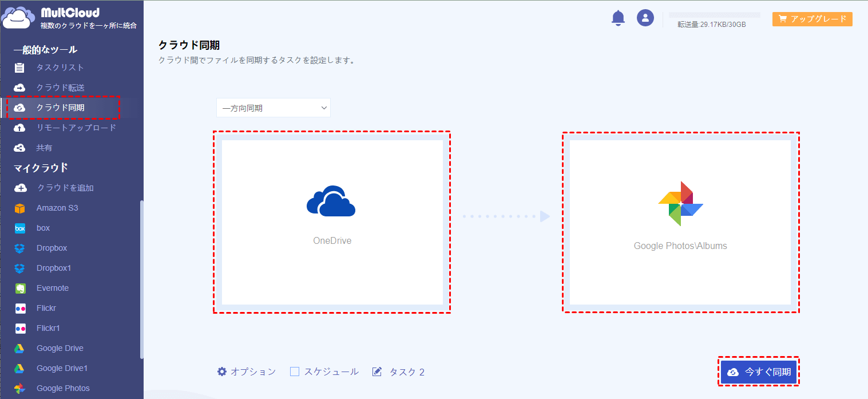
Task: Click the add cloud plus icon
Action: [x=20, y=188]
